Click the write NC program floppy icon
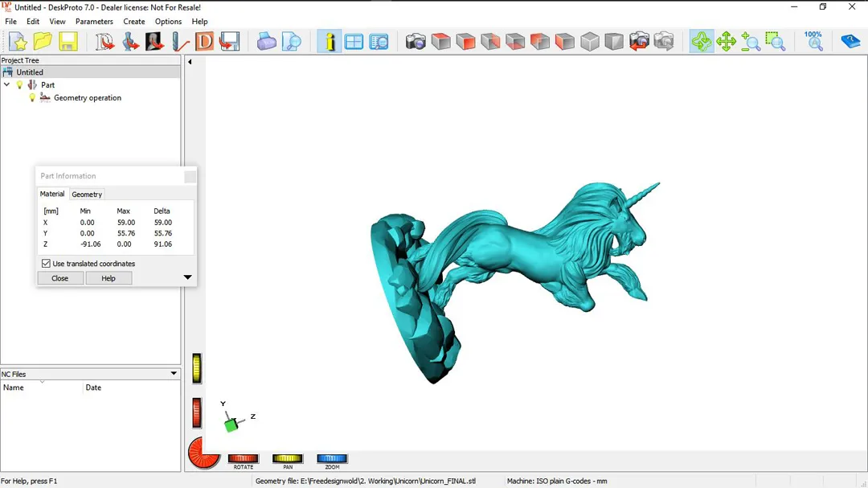This screenshot has height=488, width=868. click(x=229, y=42)
